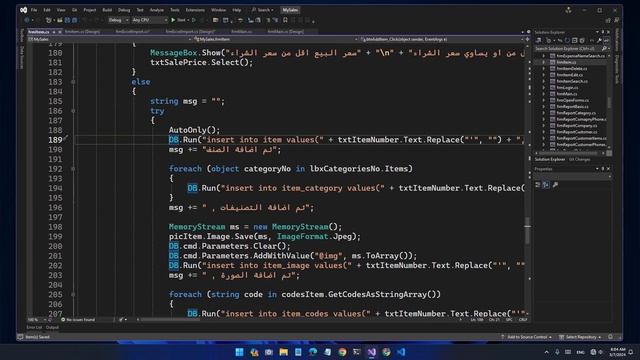Image resolution: width=640 pixels, height=360 pixels.
Task: Collapse the else block at line 183
Action: pos(73,82)
